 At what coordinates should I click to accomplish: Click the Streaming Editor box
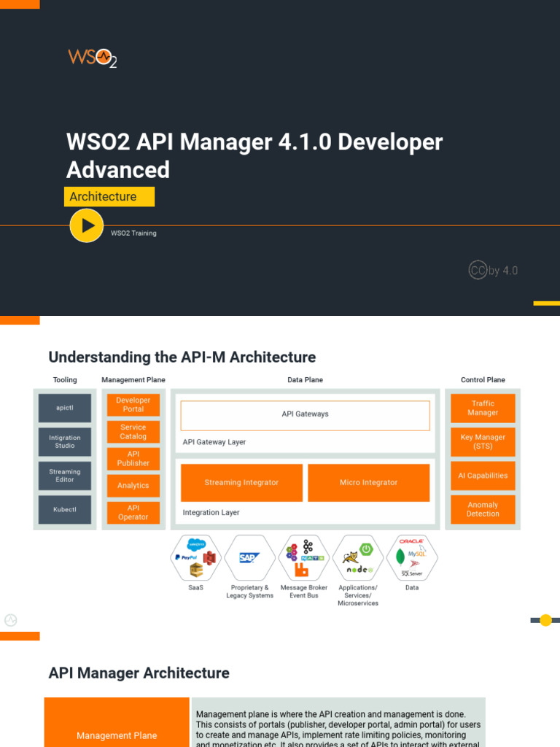pos(65,476)
